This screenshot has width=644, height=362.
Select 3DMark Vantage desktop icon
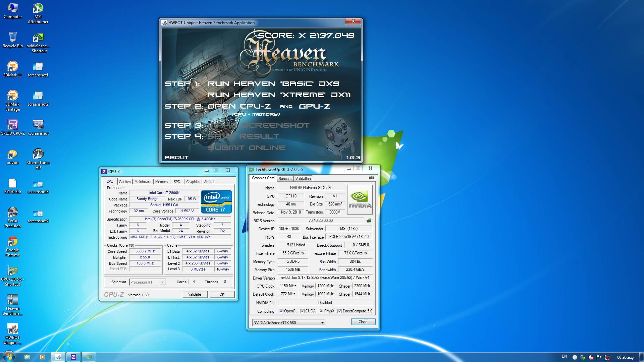[x=13, y=101]
